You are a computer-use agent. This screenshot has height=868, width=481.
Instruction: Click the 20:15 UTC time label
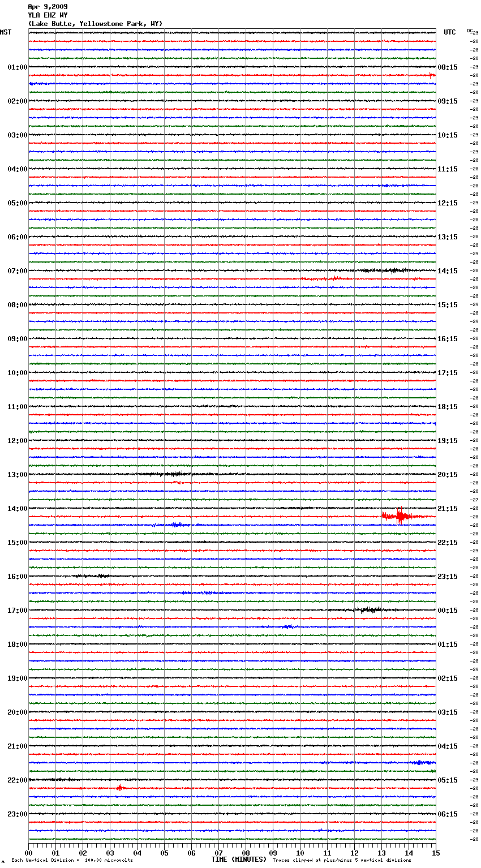448,475
